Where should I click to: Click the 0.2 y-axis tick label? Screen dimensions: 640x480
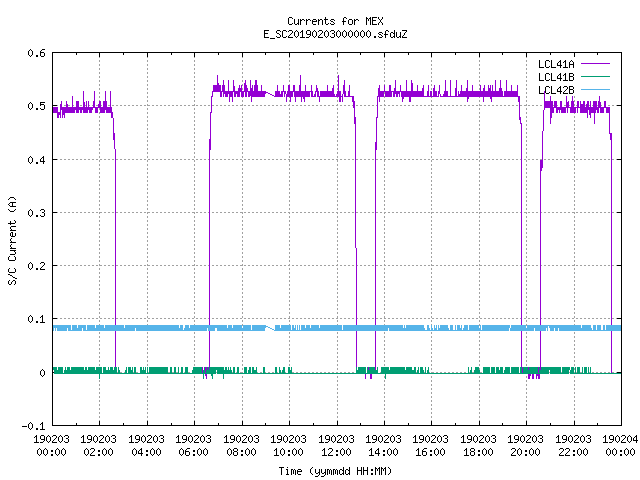coord(36,266)
